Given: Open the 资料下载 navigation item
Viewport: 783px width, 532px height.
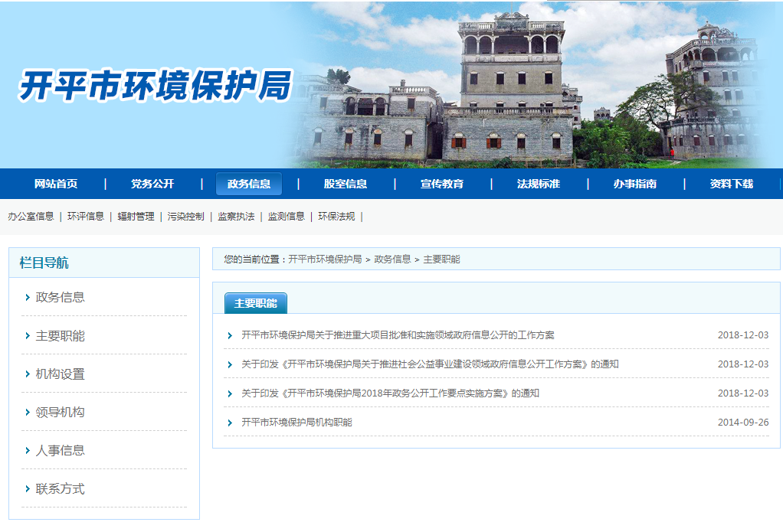Looking at the screenshot, I should coord(732,184).
